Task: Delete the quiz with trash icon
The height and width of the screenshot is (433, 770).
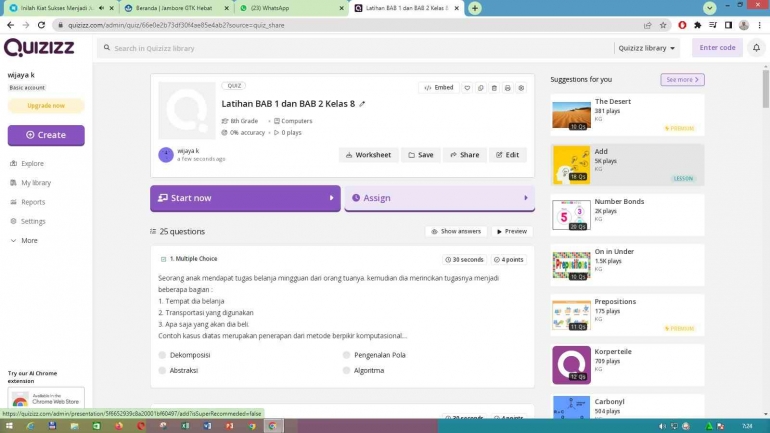Action: click(494, 88)
